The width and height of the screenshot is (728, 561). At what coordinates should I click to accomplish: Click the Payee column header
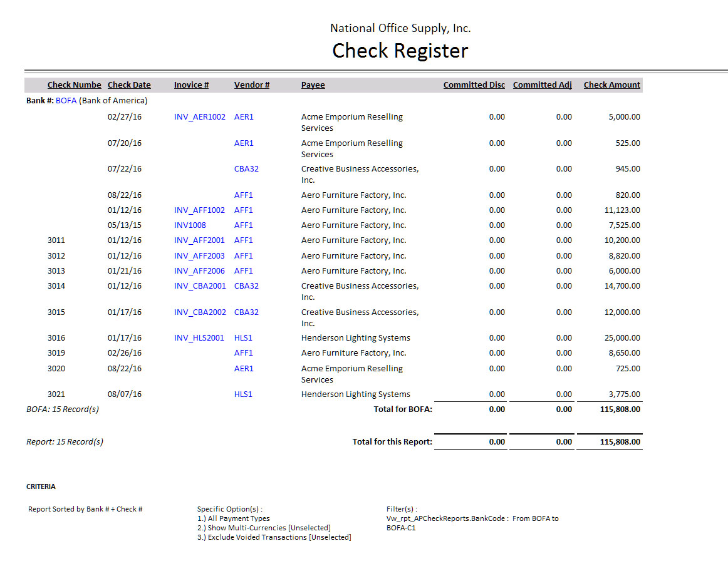click(313, 85)
